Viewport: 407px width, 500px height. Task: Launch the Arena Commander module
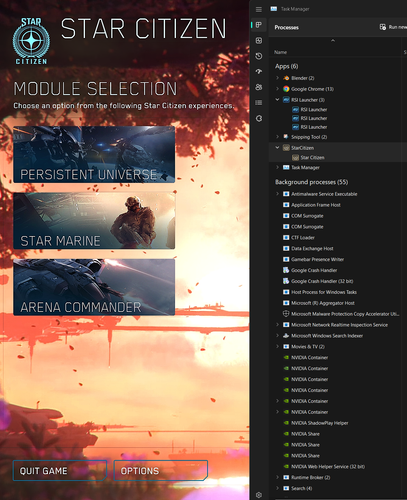(x=94, y=287)
